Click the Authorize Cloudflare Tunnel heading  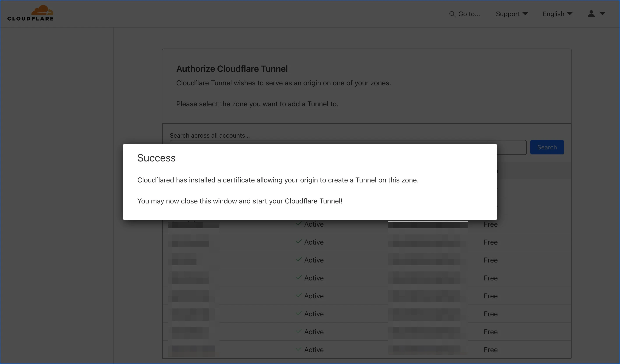(x=232, y=69)
